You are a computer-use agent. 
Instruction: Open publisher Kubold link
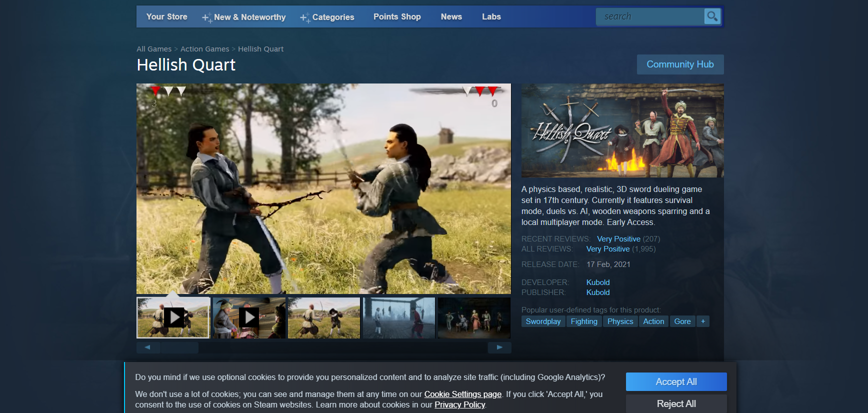pyautogui.click(x=598, y=292)
